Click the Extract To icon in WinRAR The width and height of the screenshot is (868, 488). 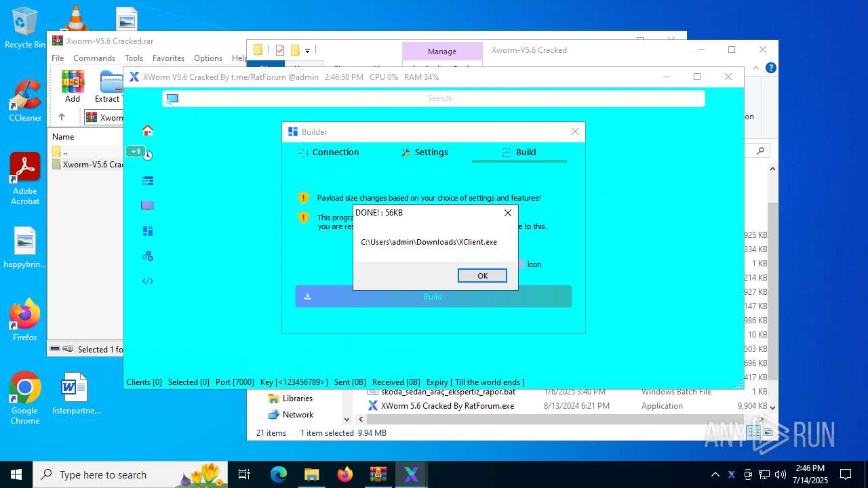[108, 86]
